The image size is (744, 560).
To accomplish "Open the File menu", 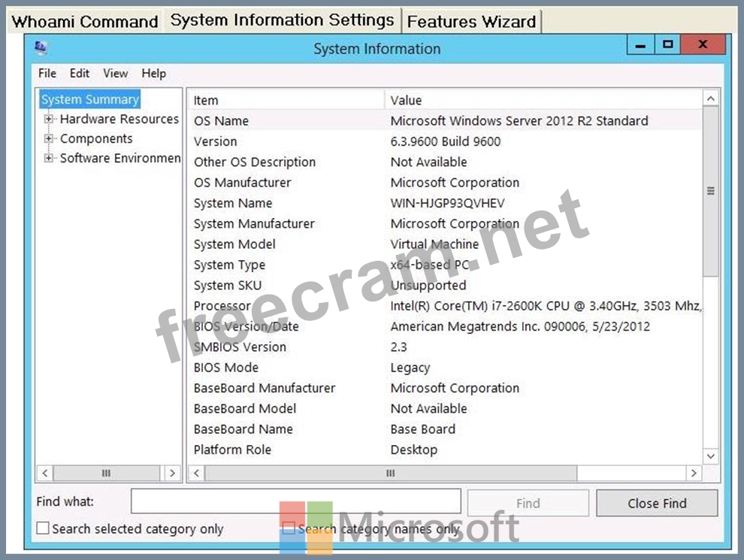I will point(47,73).
